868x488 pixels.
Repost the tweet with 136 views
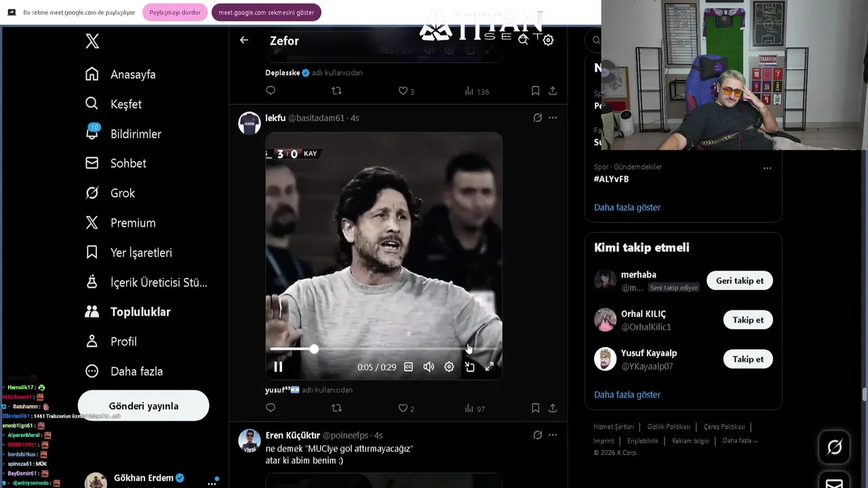(336, 91)
